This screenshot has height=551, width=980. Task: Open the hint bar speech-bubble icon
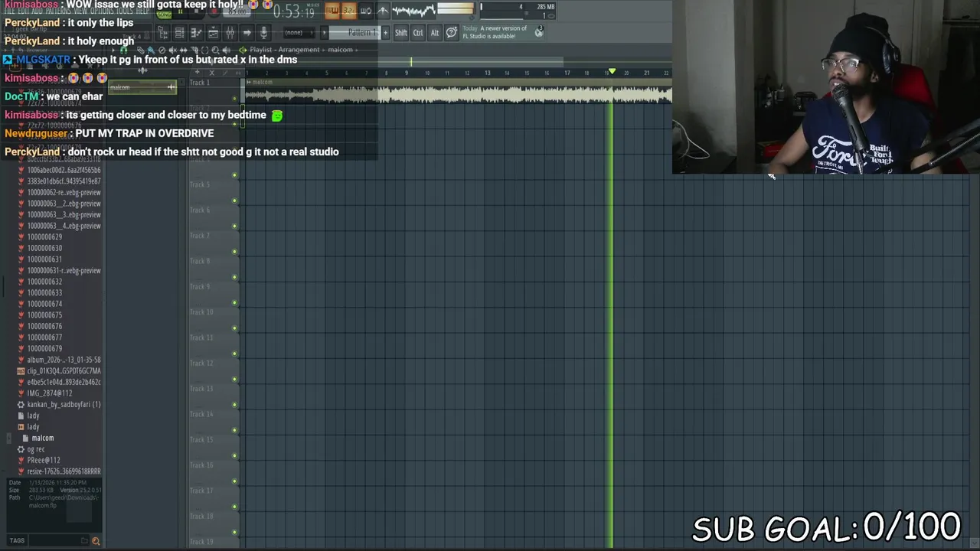[x=452, y=32]
